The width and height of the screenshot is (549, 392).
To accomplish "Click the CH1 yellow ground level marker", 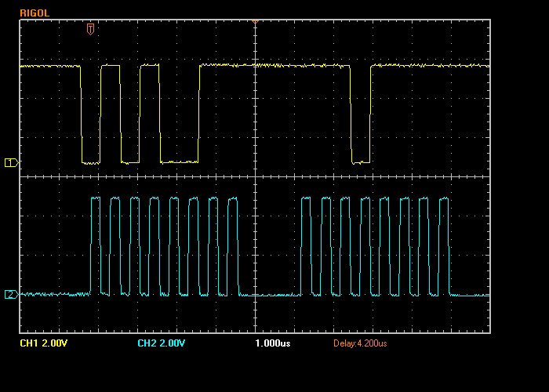I will click(x=11, y=162).
